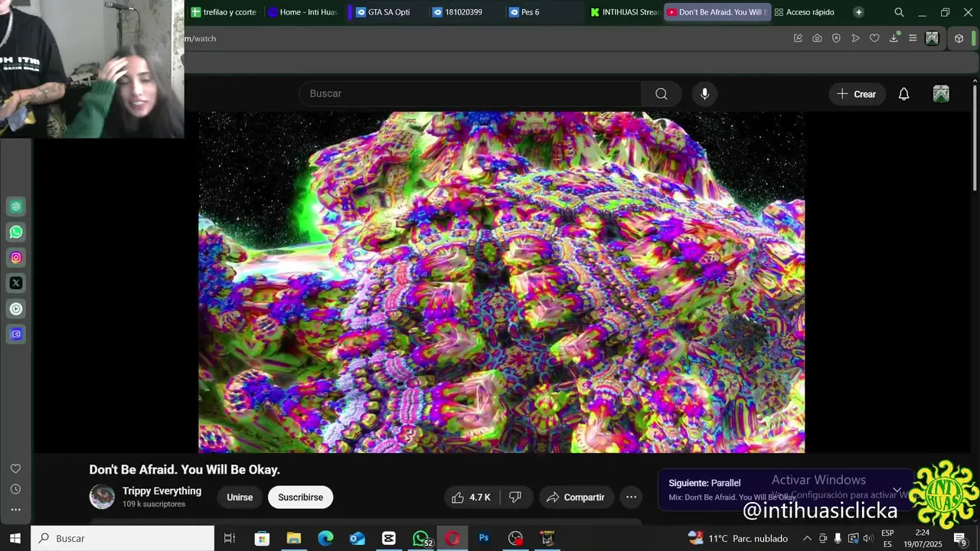The height and width of the screenshot is (551, 980).
Task: Open Outlook from taskbar
Action: pos(357,538)
